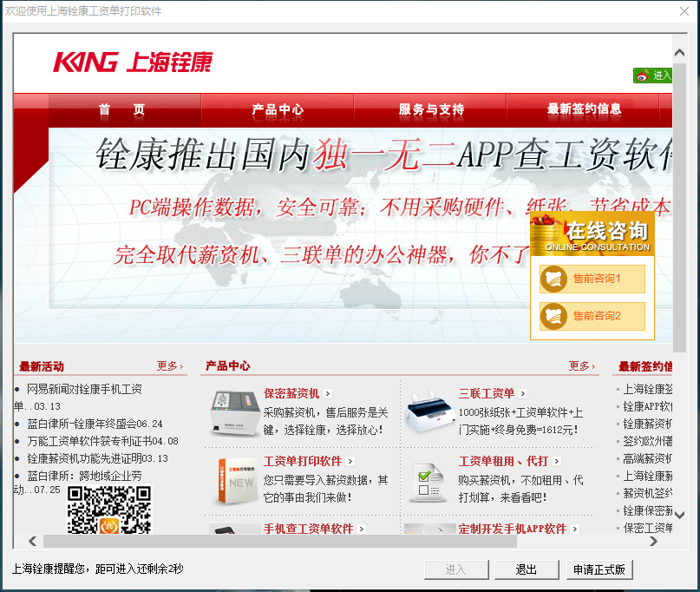This screenshot has width=700, height=592.
Task: Click the 进入 button at bottom
Action: (456, 569)
